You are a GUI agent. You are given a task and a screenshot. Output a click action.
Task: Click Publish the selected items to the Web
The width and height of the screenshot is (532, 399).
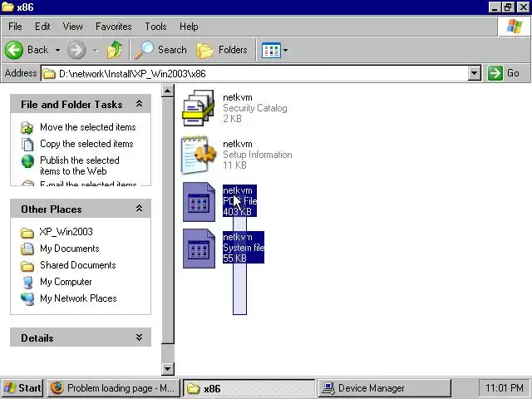pyautogui.click(x=80, y=165)
